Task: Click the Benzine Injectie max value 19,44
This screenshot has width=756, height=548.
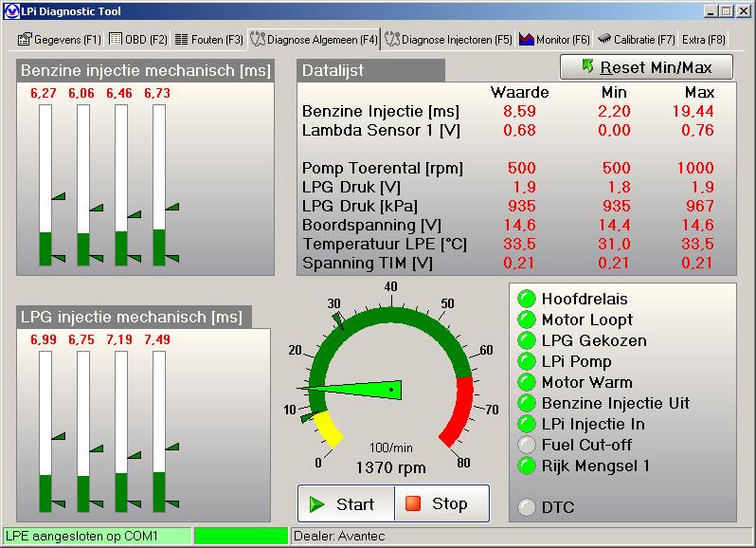Action: tap(693, 111)
